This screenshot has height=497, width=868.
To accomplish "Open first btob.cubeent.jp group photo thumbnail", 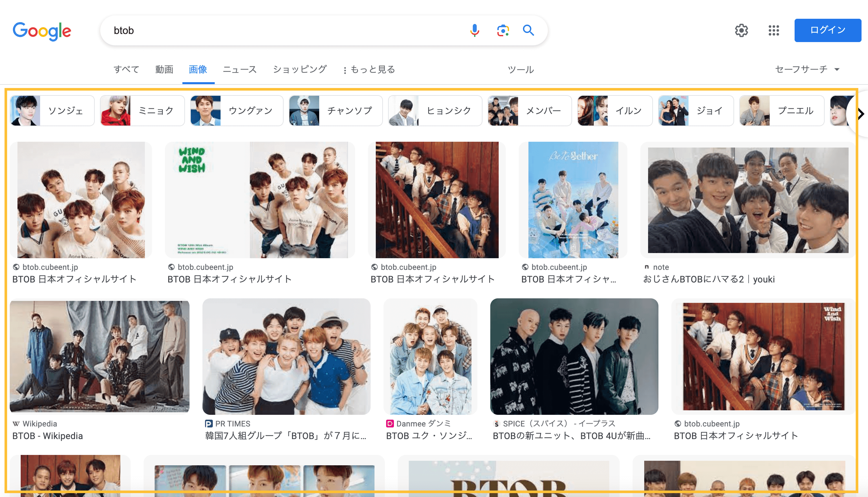I will (x=81, y=200).
